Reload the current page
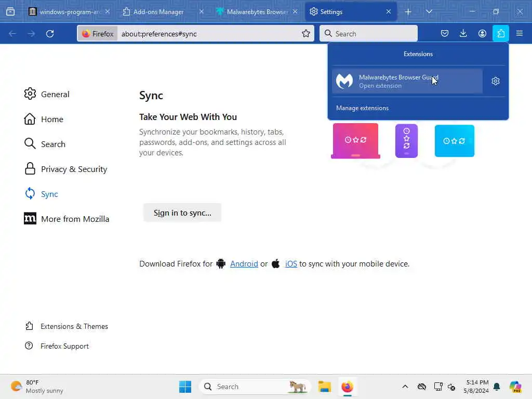Viewport: 532px width, 399px height. pos(50,34)
